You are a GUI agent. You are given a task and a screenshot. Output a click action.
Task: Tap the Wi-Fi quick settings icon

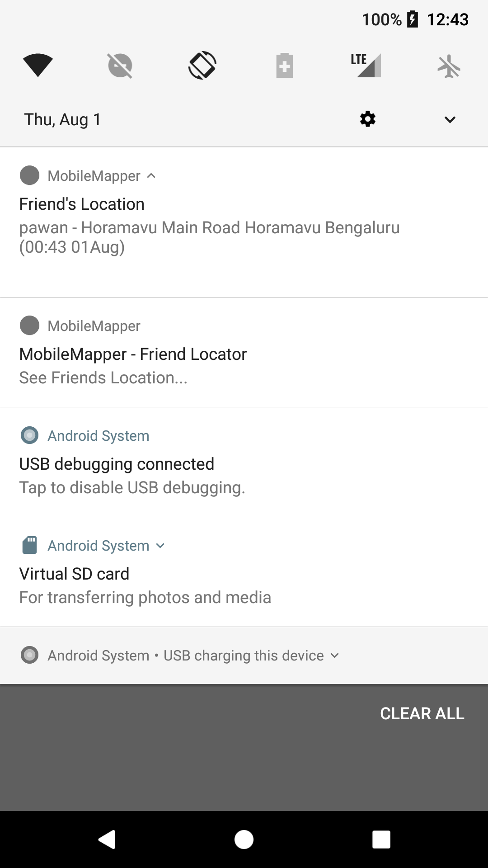click(x=38, y=66)
